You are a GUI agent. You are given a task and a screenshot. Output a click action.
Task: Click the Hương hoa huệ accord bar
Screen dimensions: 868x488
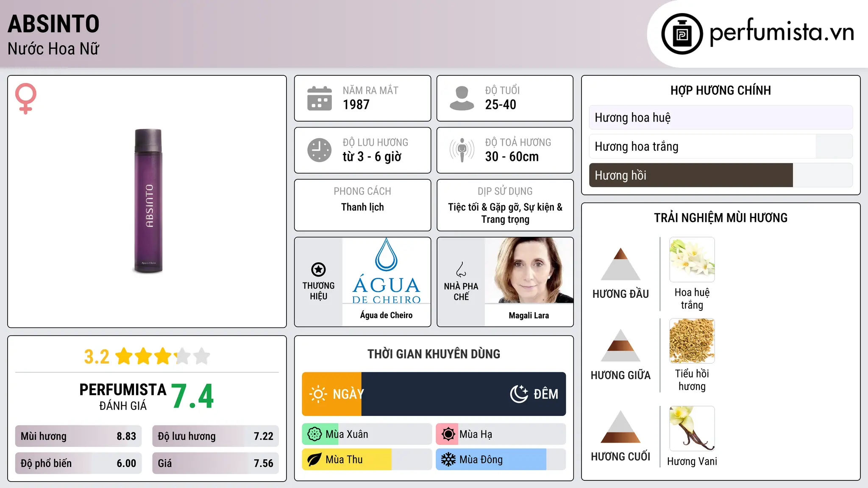pyautogui.click(x=721, y=117)
